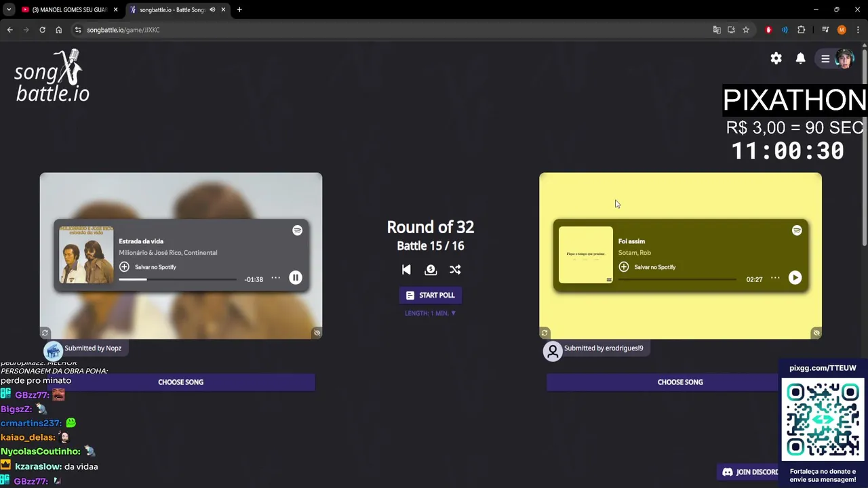Image resolution: width=868 pixels, height=488 pixels.
Task: Reload the current page
Action: pyautogui.click(x=42, y=30)
